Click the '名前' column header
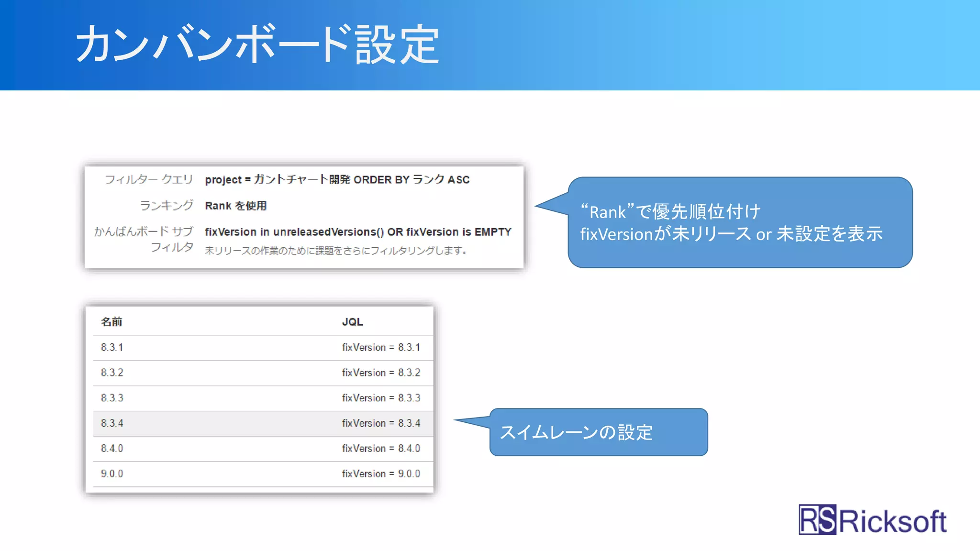This screenshot has height=551, width=980. pos(111,322)
